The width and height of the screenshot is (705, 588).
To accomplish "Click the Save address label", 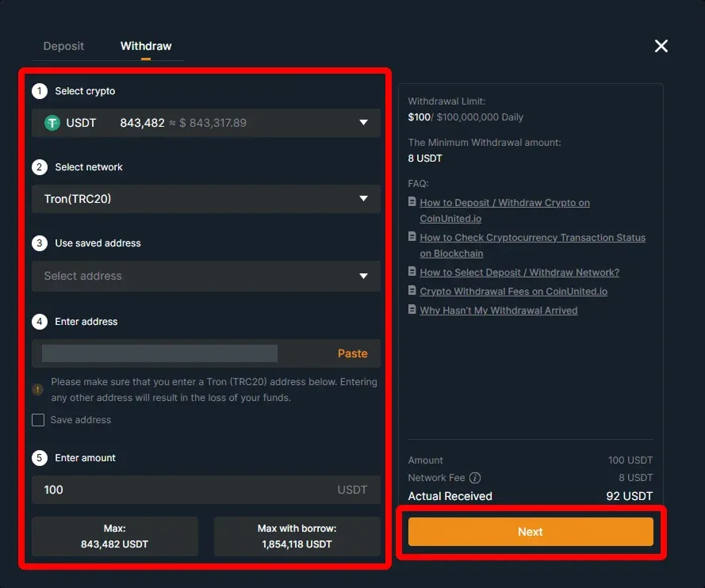I will [80, 420].
